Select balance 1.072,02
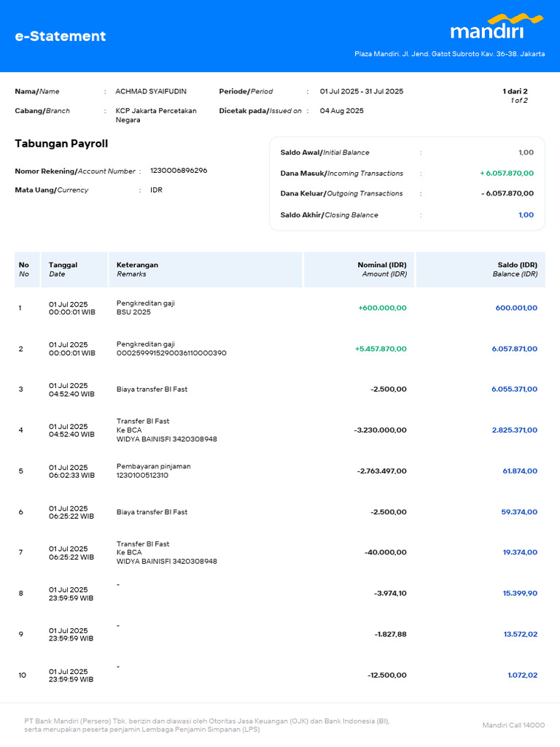560x747 pixels. coord(522,675)
